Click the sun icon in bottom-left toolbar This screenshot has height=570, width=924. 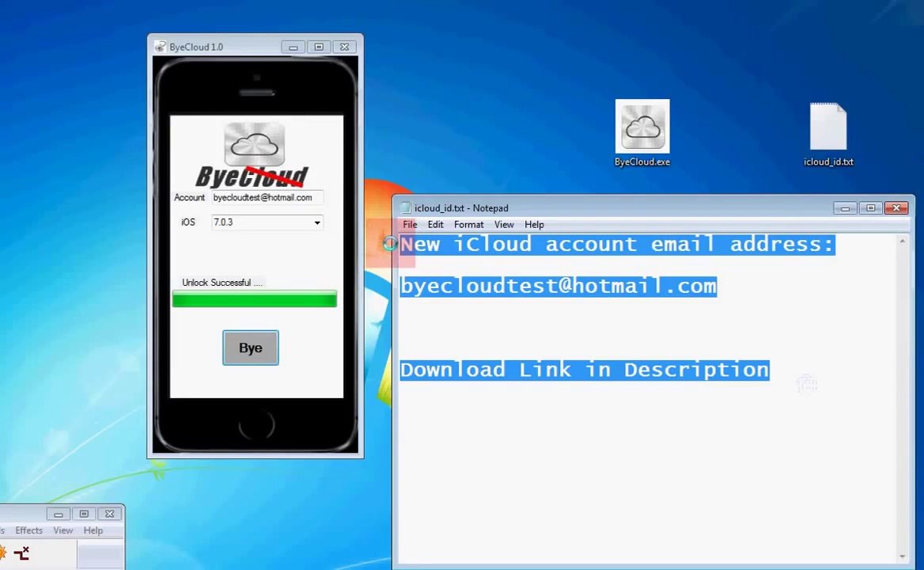2,553
